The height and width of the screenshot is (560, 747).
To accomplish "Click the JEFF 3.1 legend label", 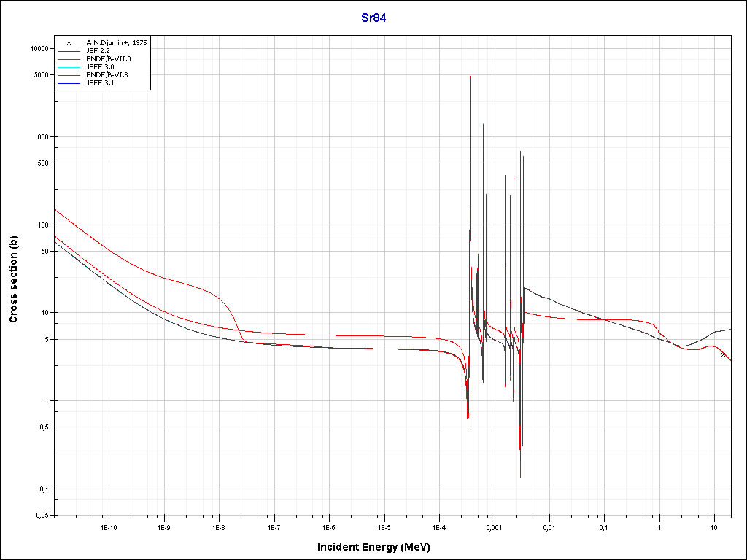I will click(100, 83).
